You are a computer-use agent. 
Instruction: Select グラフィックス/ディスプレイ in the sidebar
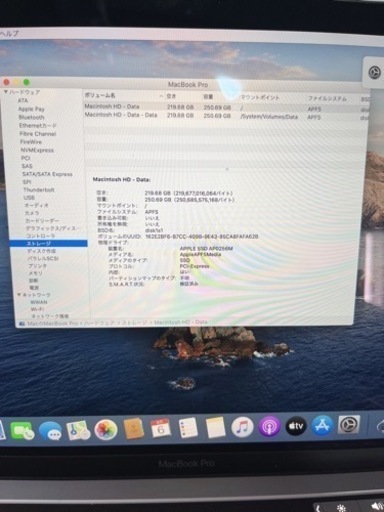[x=53, y=228]
